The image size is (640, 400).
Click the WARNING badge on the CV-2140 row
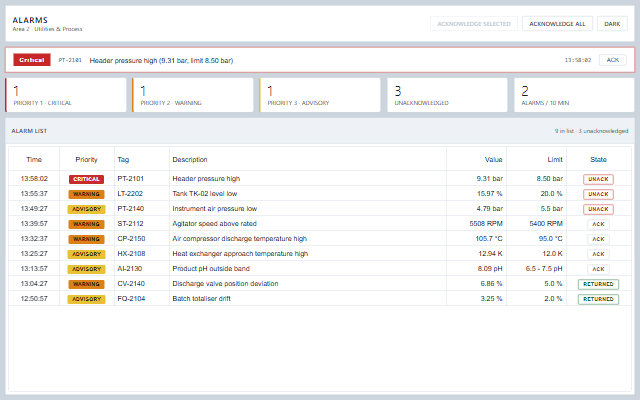(87, 284)
